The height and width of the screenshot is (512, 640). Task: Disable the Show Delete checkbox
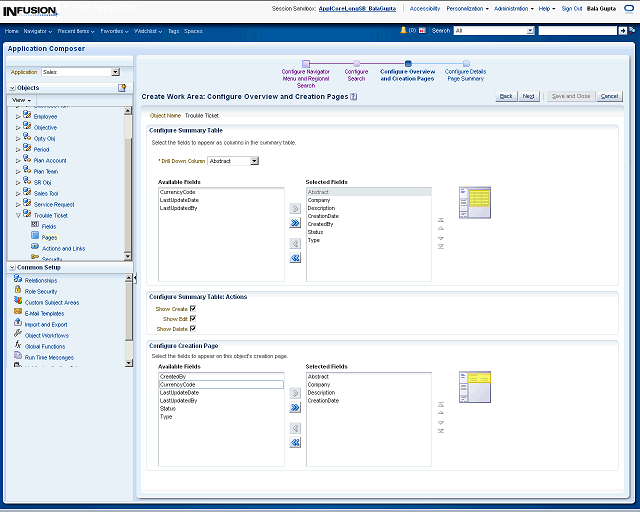193,328
